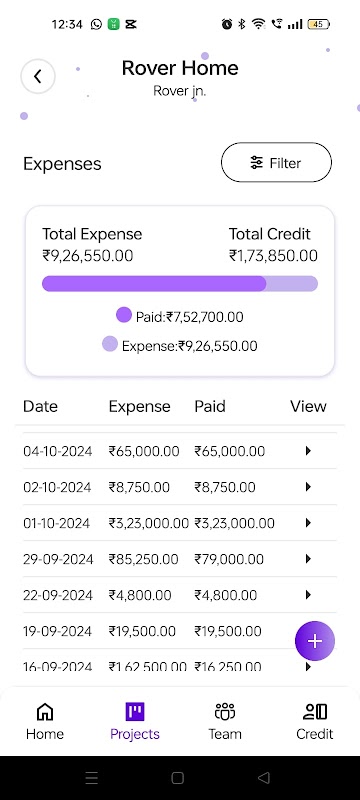Select the Projects tab icon
The width and height of the screenshot is (360, 800).
135,711
